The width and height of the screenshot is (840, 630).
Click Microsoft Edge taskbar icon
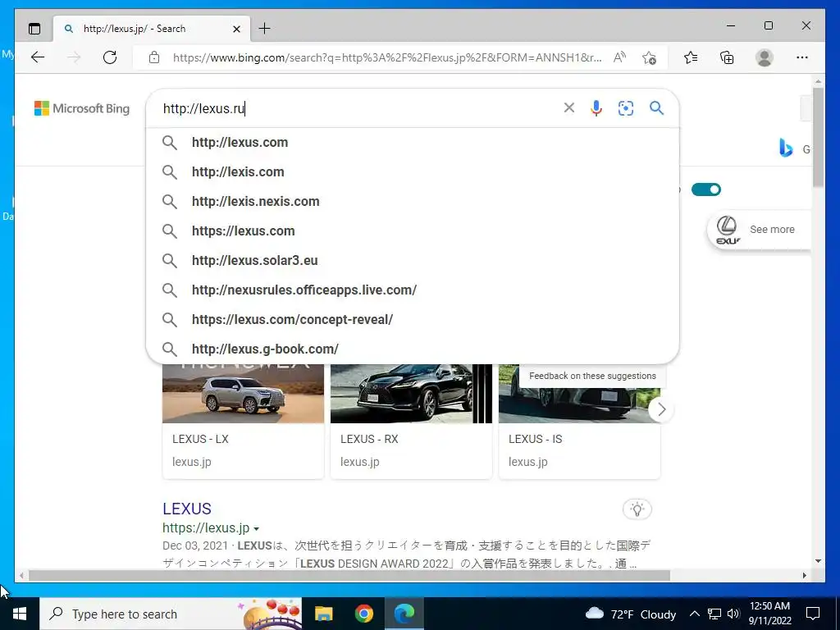click(404, 614)
